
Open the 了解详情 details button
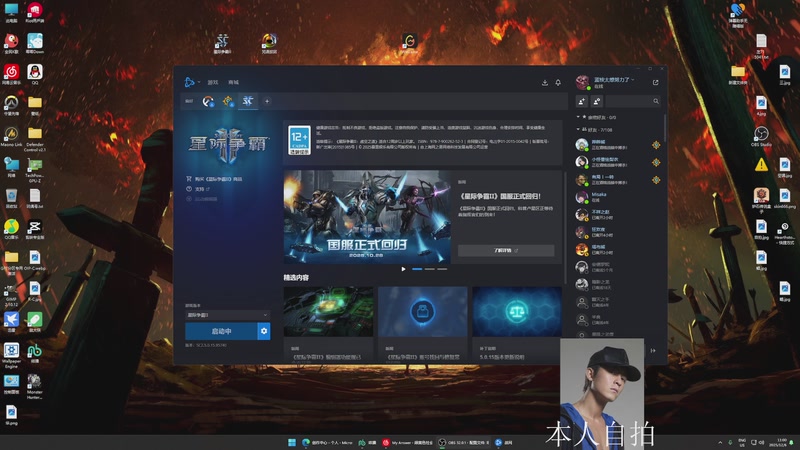tap(506, 251)
